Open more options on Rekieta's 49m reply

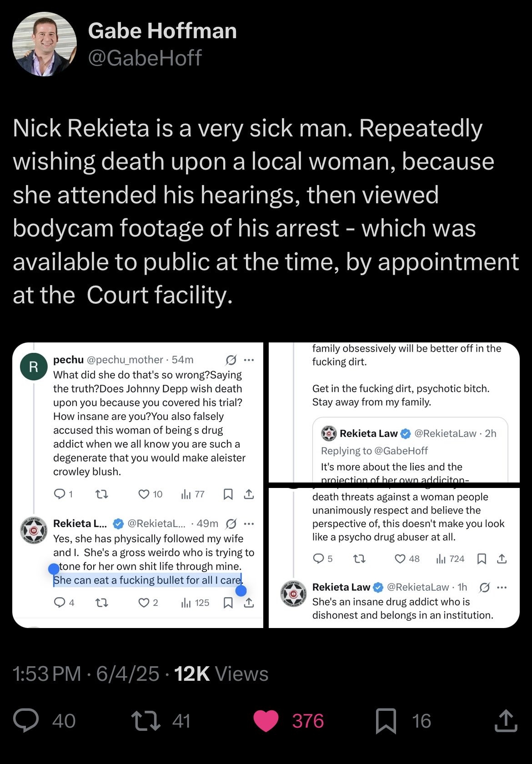(x=249, y=524)
